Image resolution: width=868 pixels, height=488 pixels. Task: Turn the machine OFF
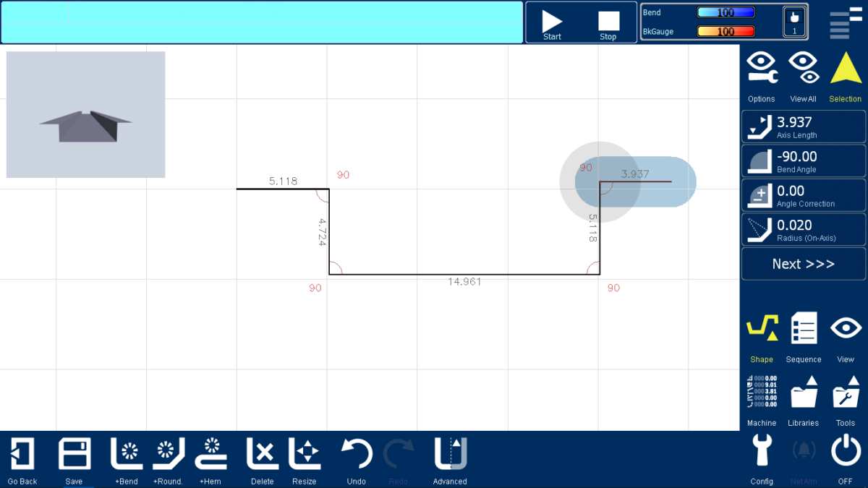pos(845,460)
